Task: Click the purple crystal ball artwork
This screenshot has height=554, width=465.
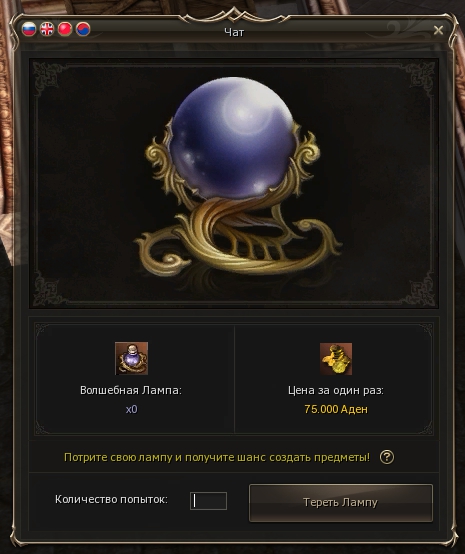Action: (x=233, y=138)
